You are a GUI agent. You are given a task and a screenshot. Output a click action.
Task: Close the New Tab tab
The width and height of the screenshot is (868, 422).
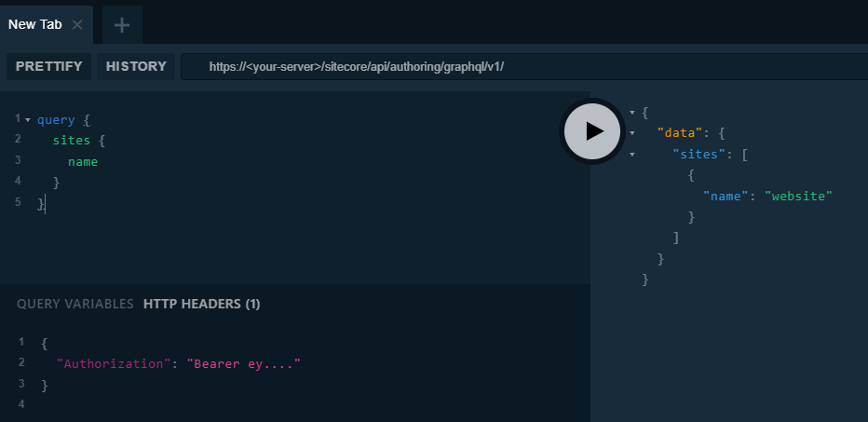[77, 24]
